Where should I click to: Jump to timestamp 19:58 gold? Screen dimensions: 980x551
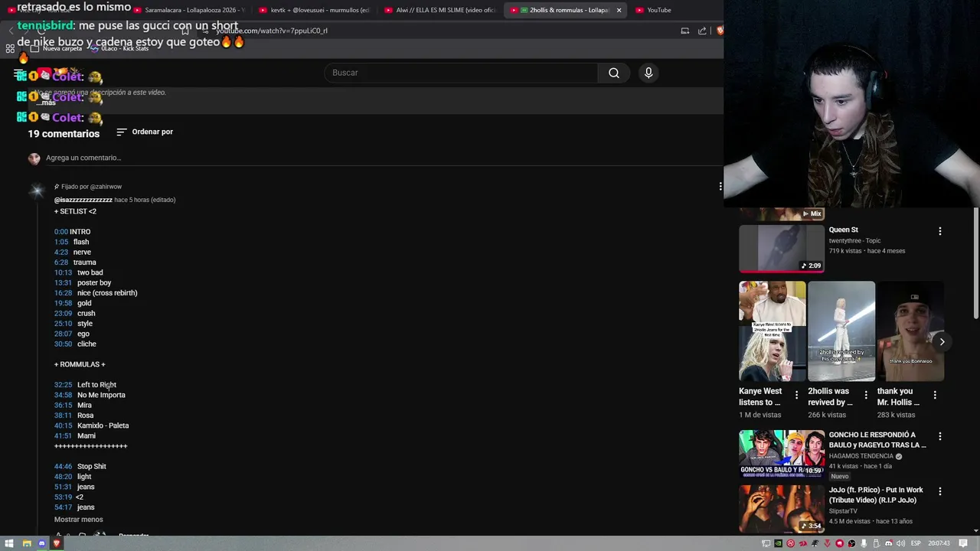point(63,303)
